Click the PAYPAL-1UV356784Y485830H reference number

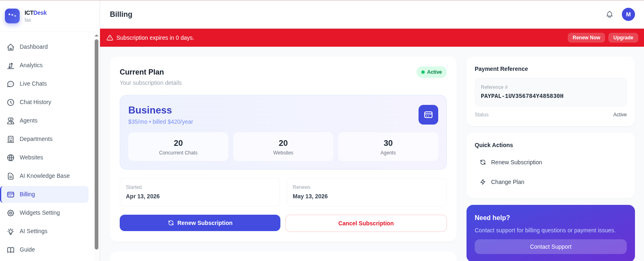(x=522, y=96)
